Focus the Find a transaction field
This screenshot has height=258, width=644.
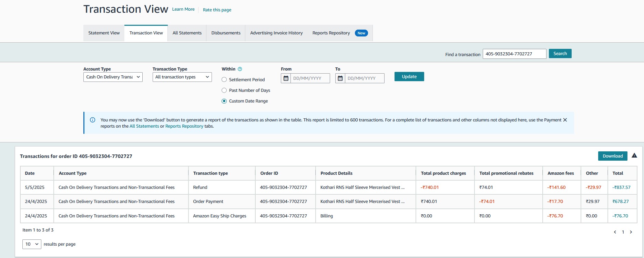pos(514,54)
